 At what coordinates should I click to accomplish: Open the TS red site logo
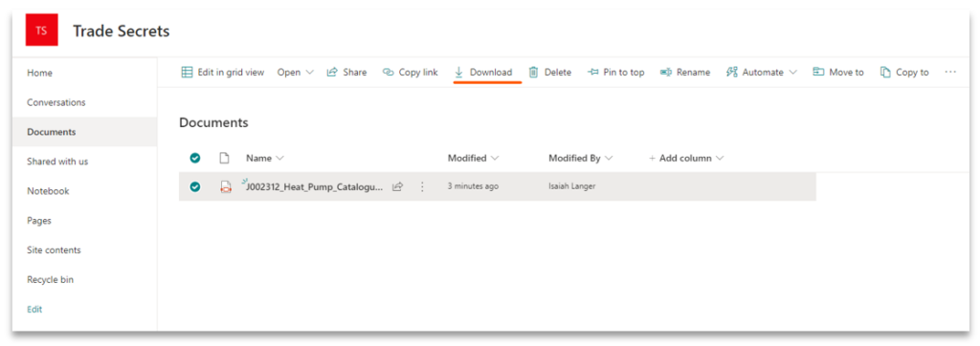pos(42,31)
